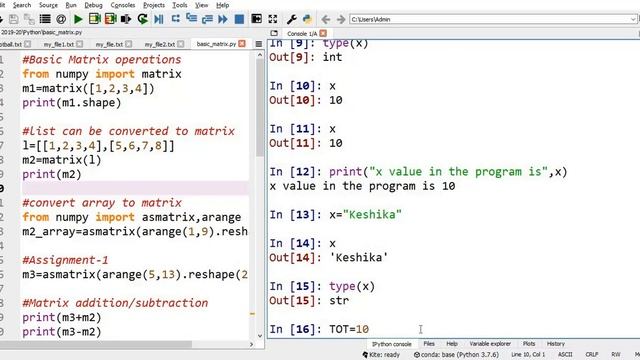Open the PYTHONPATH manager Python icon
Viewport: 640px width, 360px height.
[x=307, y=19]
